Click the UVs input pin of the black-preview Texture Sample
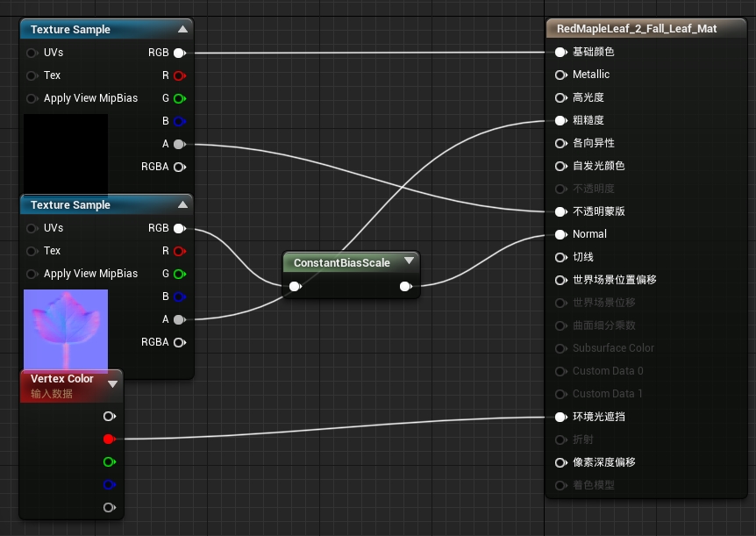 click(x=32, y=53)
